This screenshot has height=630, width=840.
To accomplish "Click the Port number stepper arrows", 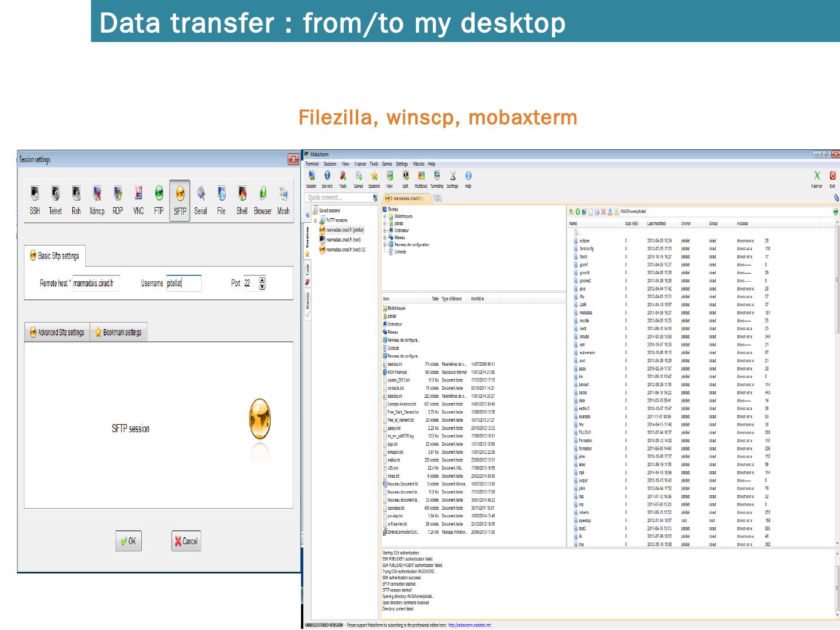I will (x=262, y=283).
